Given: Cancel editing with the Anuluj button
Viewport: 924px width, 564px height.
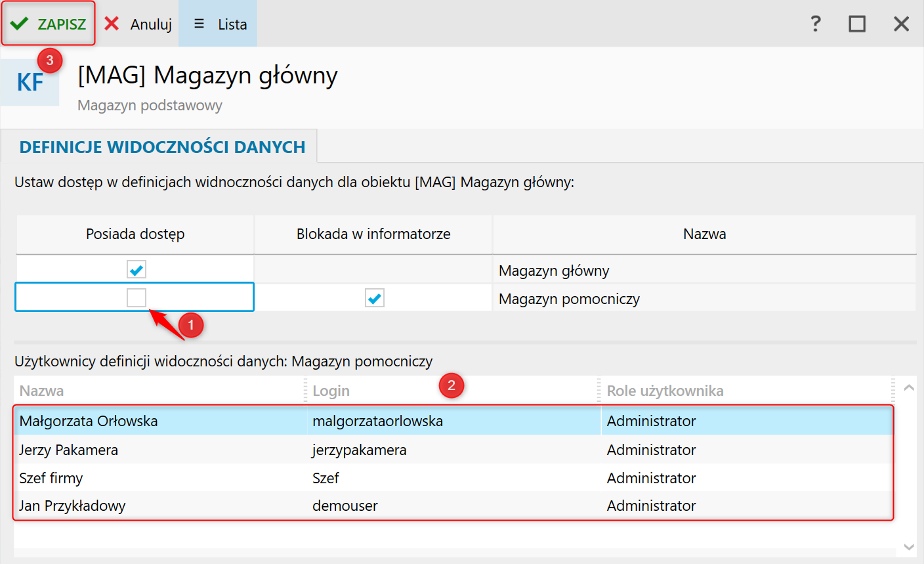Looking at the screenshot, I should [138, 24].
